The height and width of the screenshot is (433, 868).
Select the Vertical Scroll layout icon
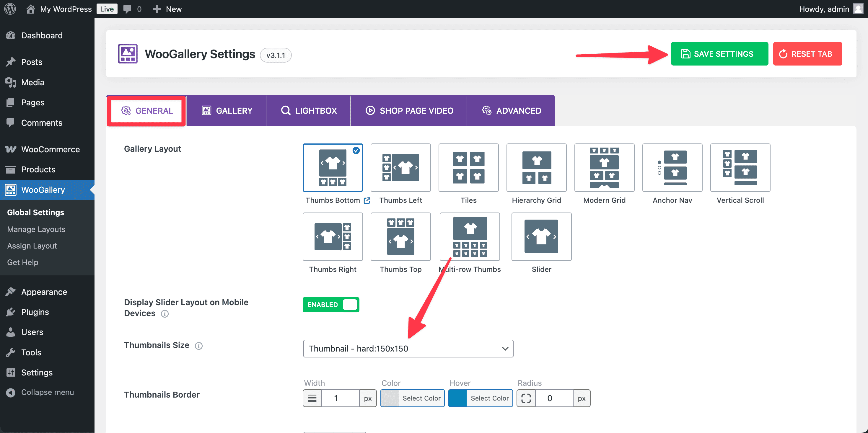(x=740, y=167)
